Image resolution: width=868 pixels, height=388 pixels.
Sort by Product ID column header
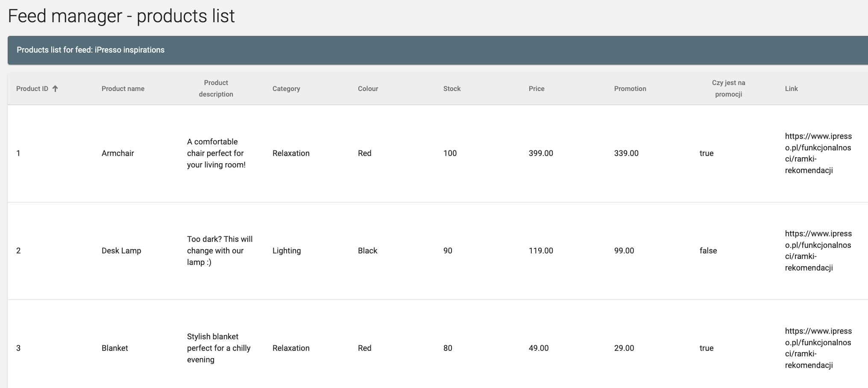pos(32,88)
